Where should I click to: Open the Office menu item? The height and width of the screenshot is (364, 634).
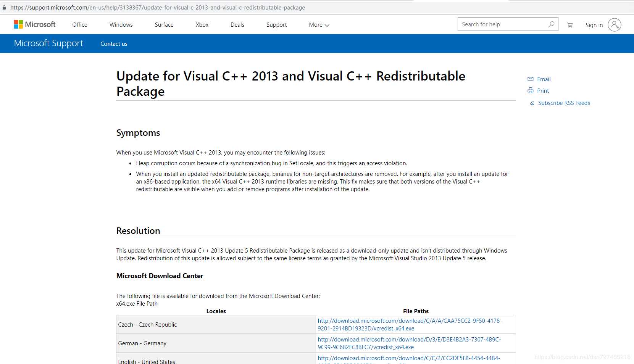coord(80,25)
